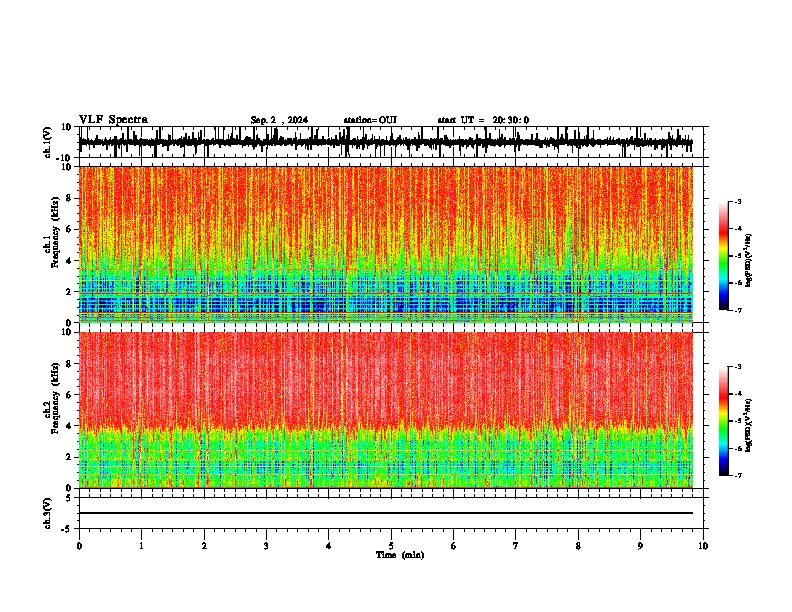792x612 pixels.
Task: Click time axis tick label "8"
Action: tap(578, 546)
